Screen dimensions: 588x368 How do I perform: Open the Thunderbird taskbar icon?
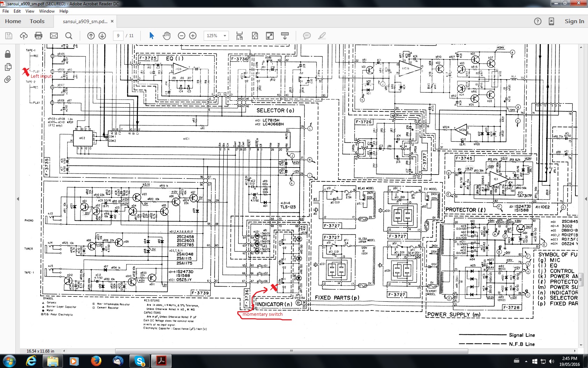(x=118, y=361)
